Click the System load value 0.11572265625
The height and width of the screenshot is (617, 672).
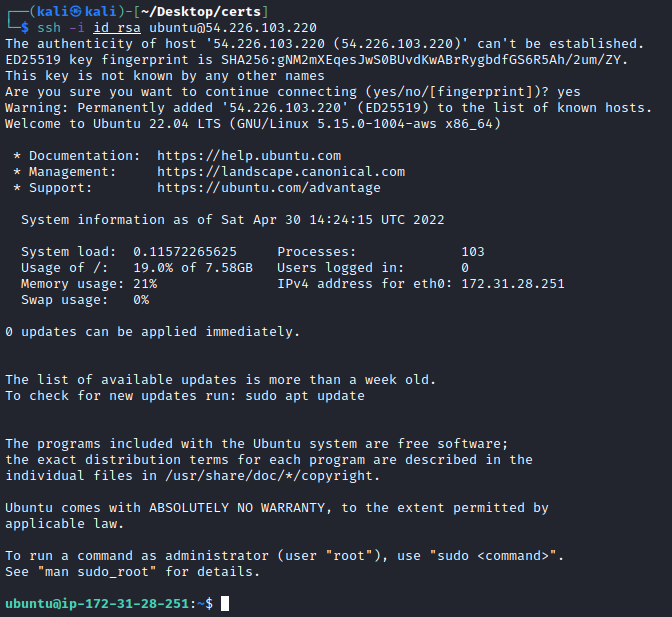click(185, 252)
